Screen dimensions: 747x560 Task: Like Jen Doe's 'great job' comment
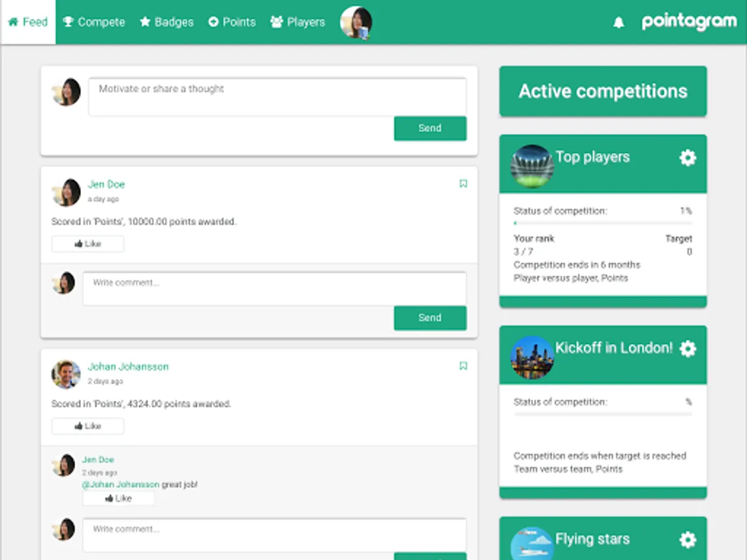118,498
